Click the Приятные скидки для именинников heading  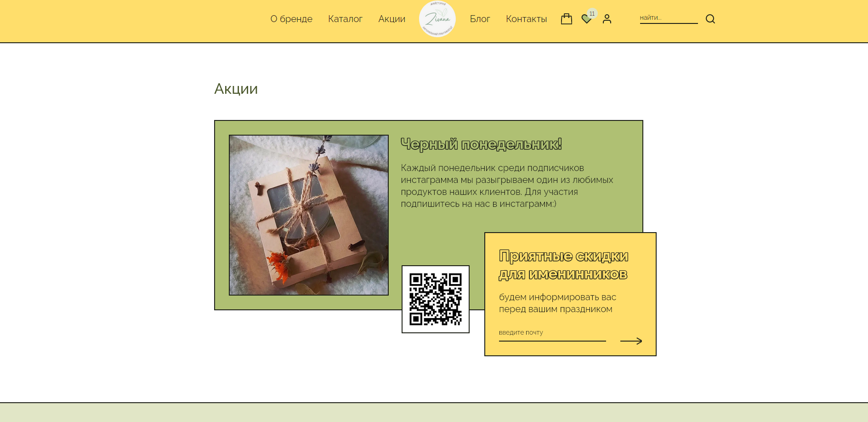click(564, 265)
